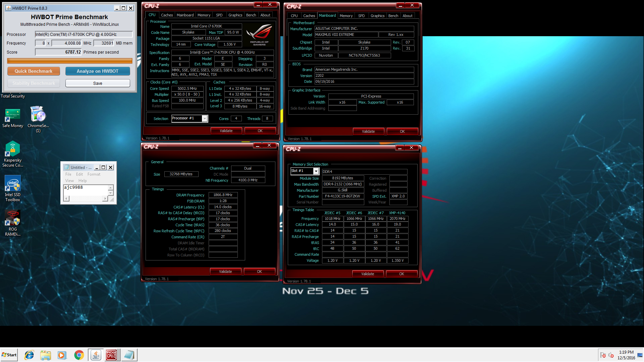Click Analyze on HWBOT button

(98, 71)
